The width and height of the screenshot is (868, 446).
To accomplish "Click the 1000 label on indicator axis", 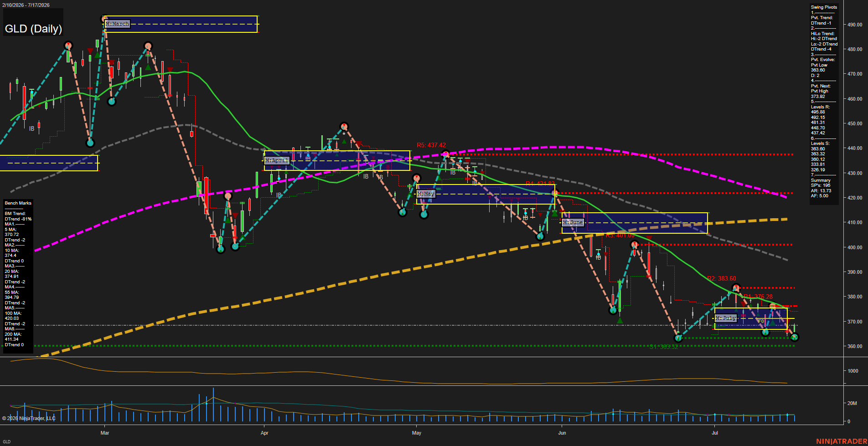I will (x=853, y=371).
